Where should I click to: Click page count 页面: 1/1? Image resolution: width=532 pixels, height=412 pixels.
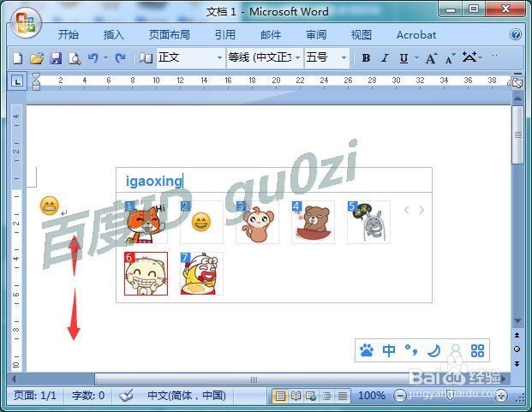click(x=35, y=396)
